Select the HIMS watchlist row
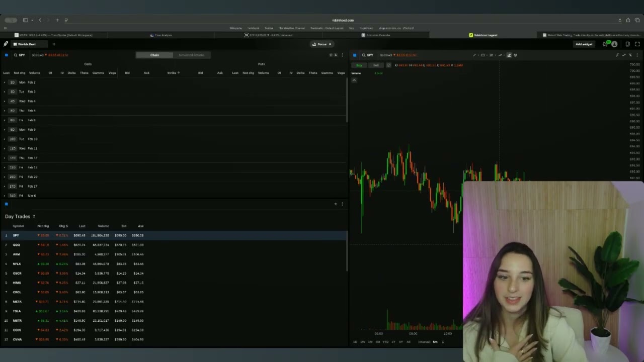Image resolution: width=644 pixels, height=362 pixels. pos(174,283)
